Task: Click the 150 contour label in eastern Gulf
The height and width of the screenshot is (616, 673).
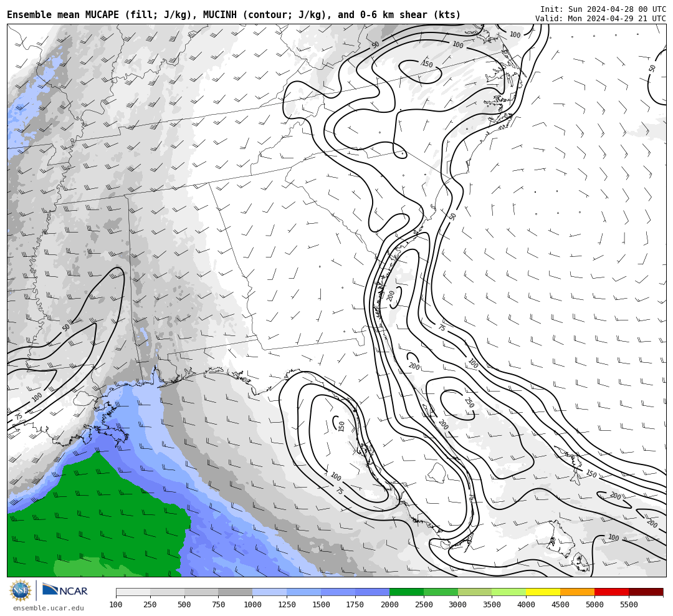Action: pyautogui.click(x=341, y=426)
